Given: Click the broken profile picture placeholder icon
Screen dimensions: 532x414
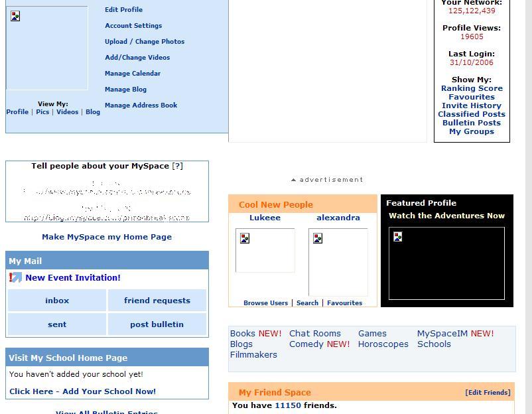Looking at the screenshot, I should [15, 16].
